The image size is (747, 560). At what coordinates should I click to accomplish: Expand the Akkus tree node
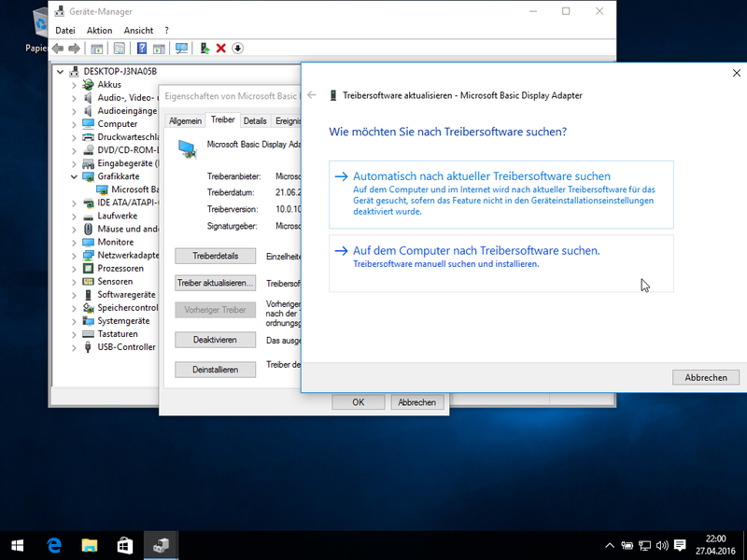(74, 84)
